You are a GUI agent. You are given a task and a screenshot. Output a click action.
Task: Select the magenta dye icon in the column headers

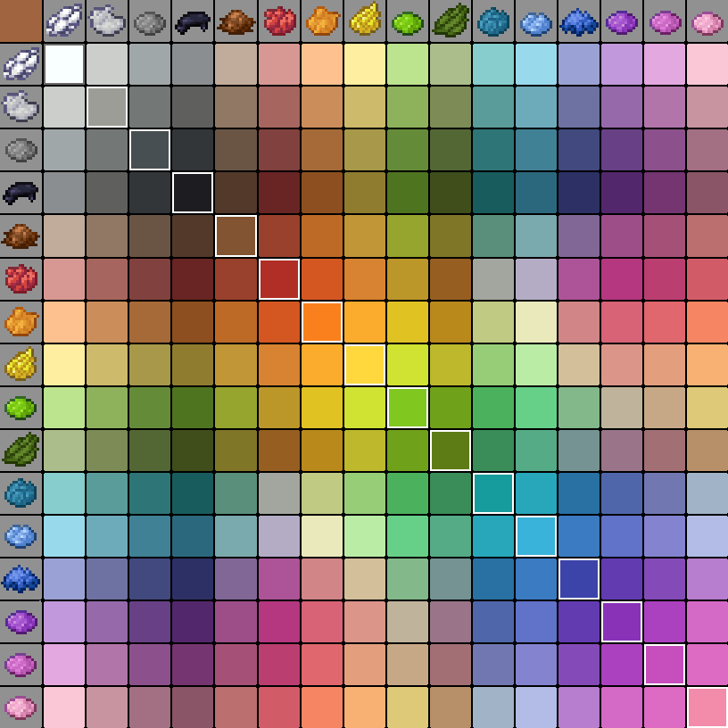665,23
